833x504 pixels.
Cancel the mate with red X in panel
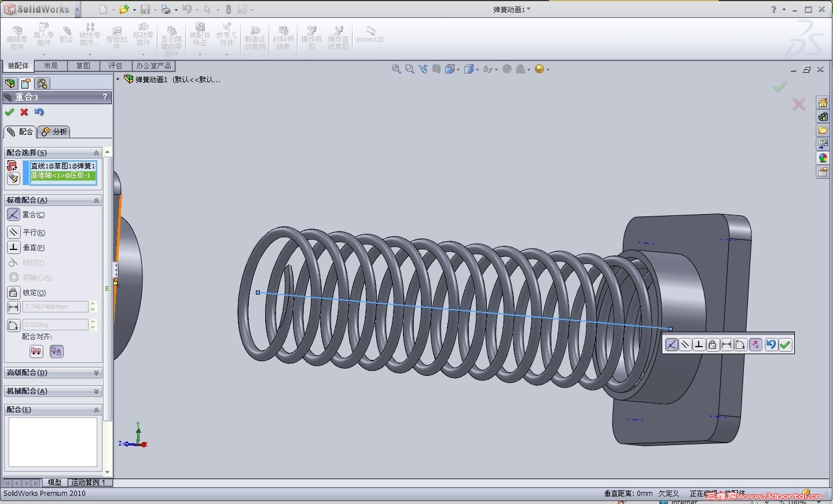click(24, 112)
